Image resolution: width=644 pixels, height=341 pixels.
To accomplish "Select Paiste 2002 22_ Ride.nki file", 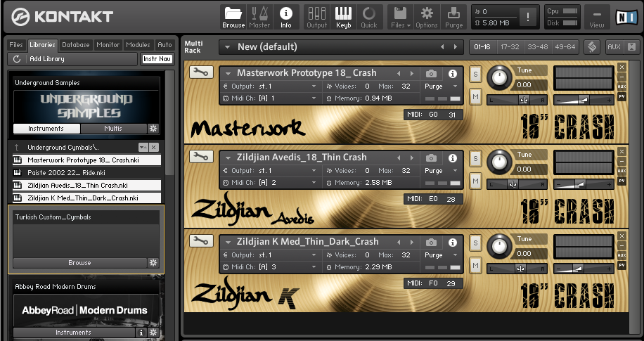I will click(87, 172).
